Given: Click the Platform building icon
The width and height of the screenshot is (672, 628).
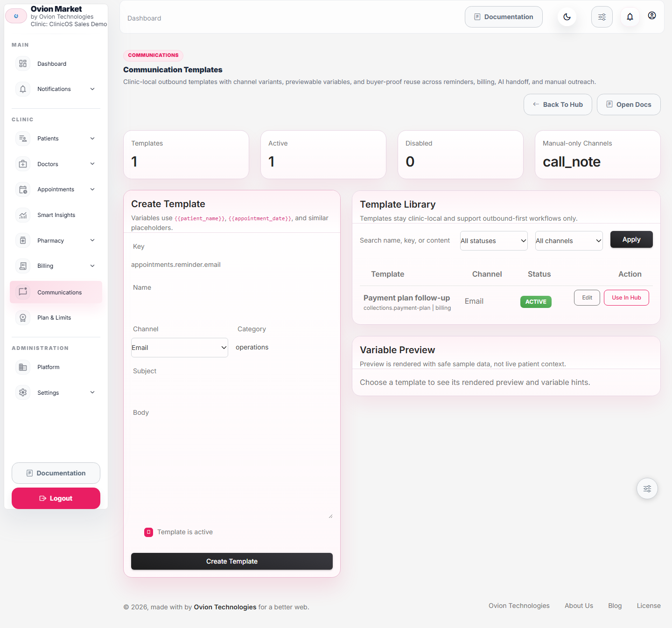Looking at the screenshot, I should 23,367.
